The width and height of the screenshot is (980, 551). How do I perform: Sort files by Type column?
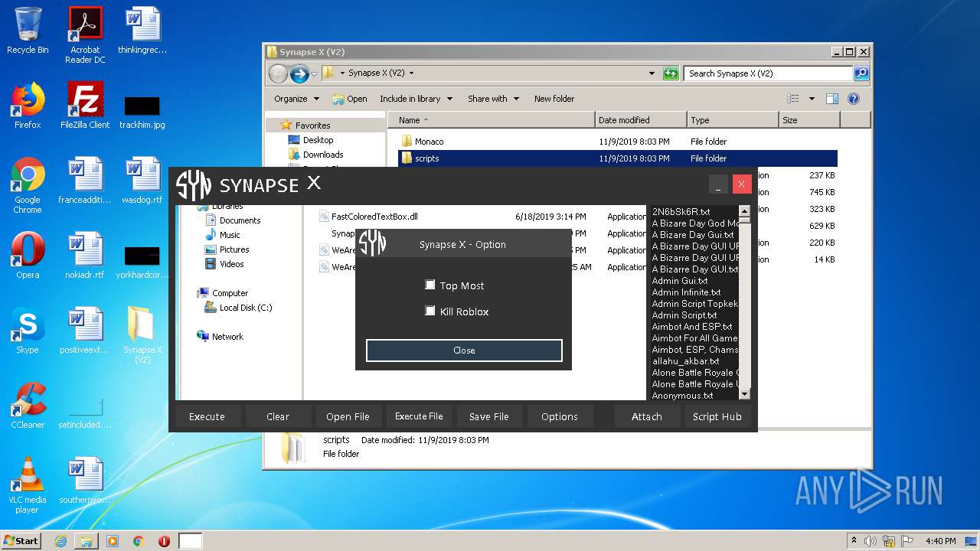(733, 120)
